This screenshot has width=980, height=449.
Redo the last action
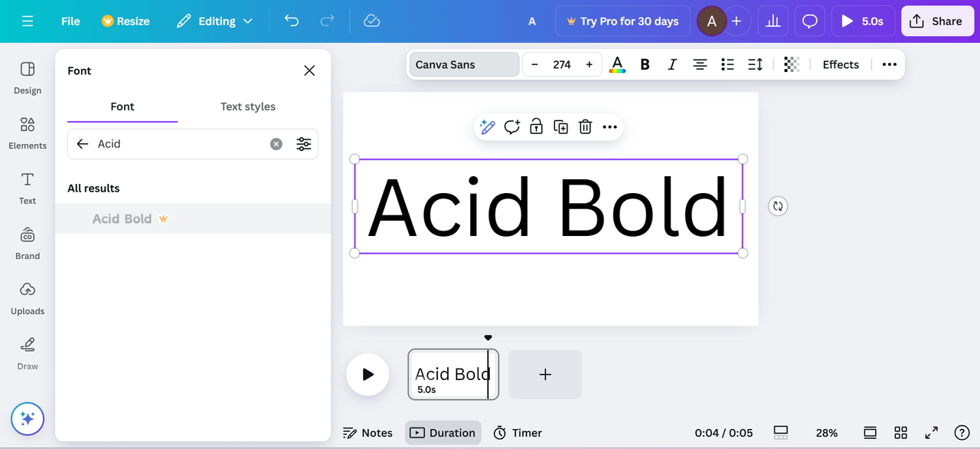click(x=327, y=21)
